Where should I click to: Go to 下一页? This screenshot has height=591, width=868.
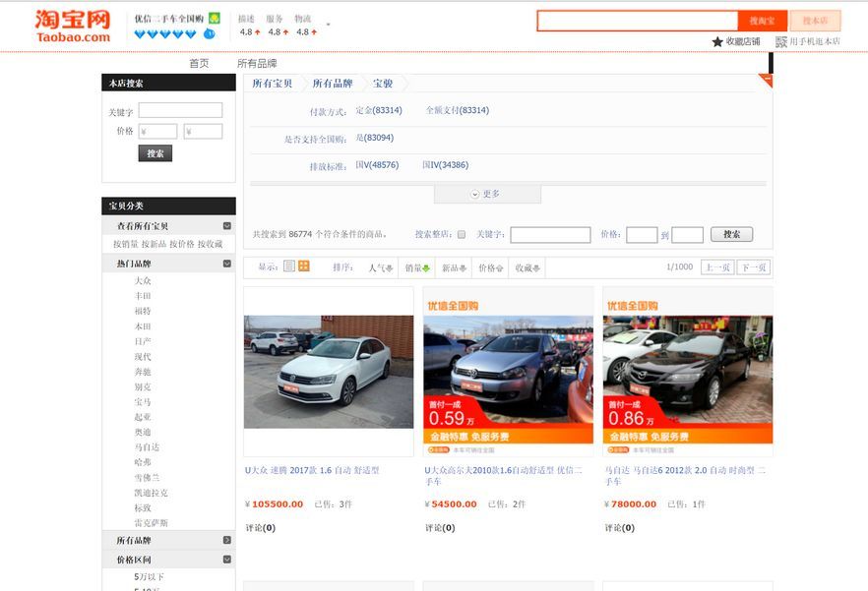coord(754,267)
